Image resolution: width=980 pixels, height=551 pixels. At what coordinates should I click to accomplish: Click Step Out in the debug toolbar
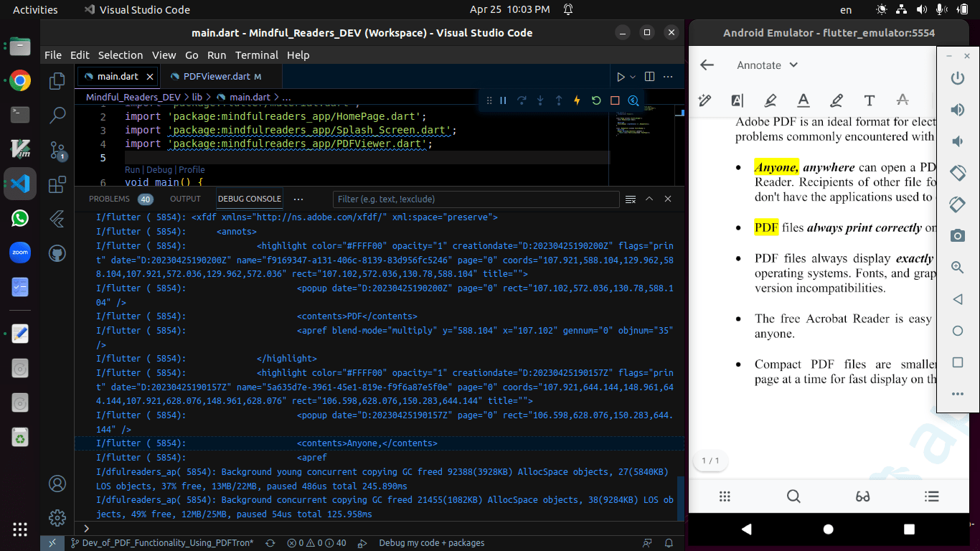pyautogui.click(x=559, y=101)
